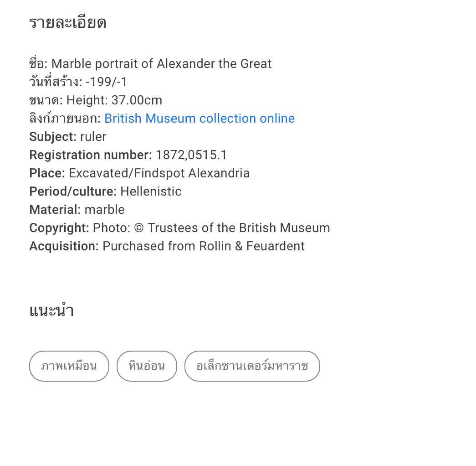Click the แนะนำ section heading
The width and height of the screenshot is (476, 466).
tap(51, 311)
